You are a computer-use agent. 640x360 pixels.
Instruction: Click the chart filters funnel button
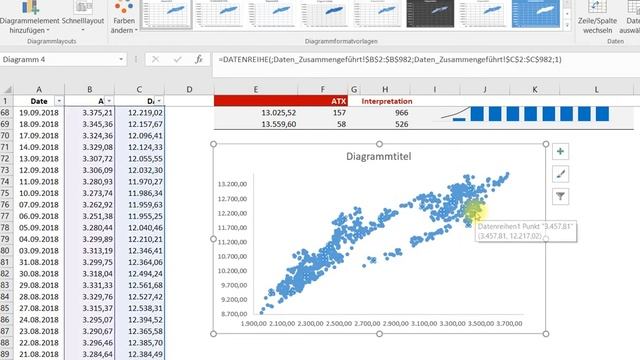[560, 197]
